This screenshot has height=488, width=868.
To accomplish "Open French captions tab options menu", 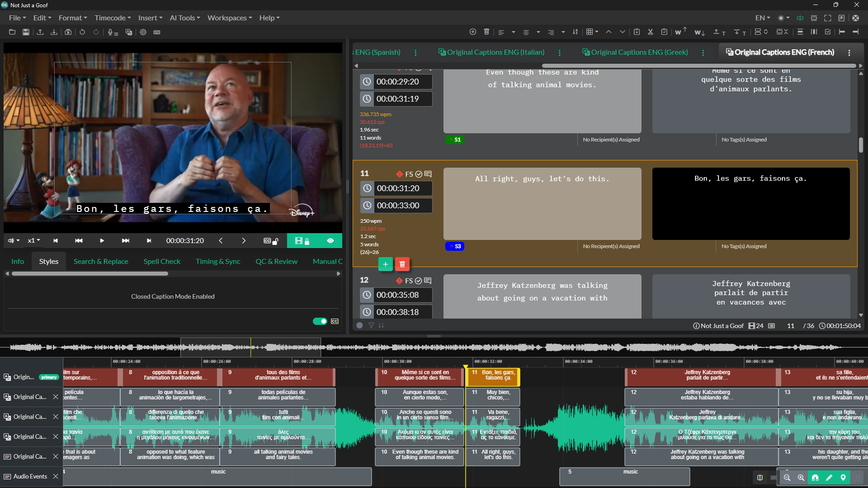I will click(x=849, y=53).
